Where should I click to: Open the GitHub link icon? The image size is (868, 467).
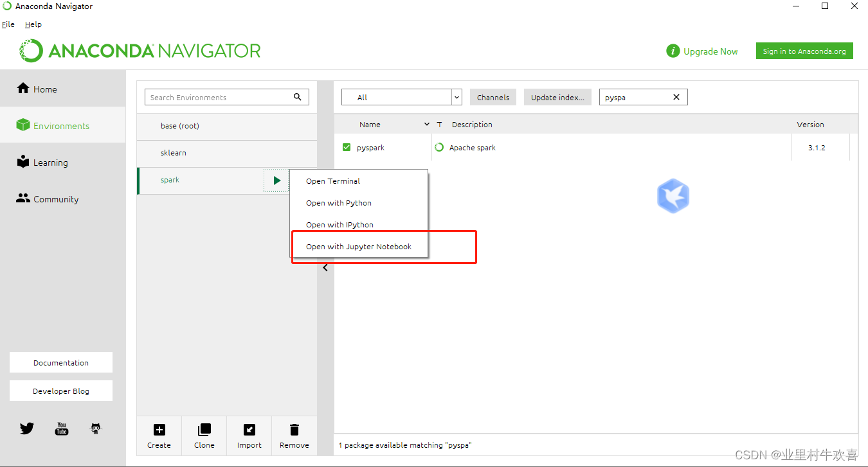[x=96, y=428]
